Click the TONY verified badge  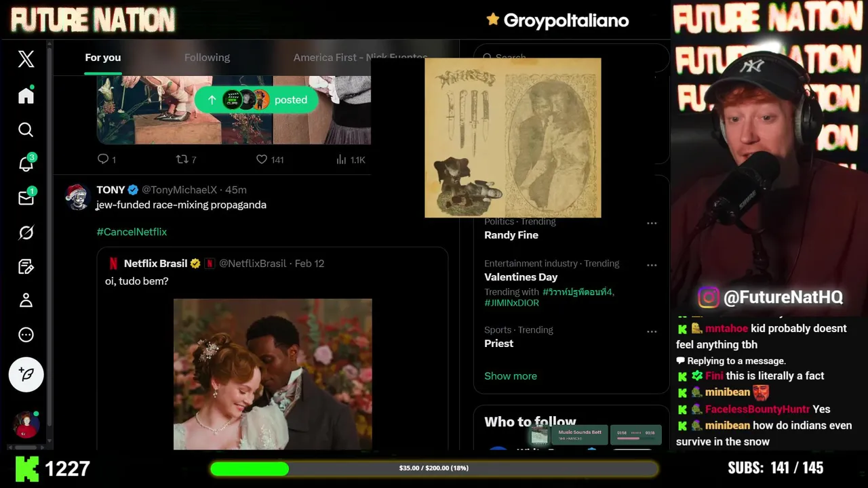tap(133, 190)
